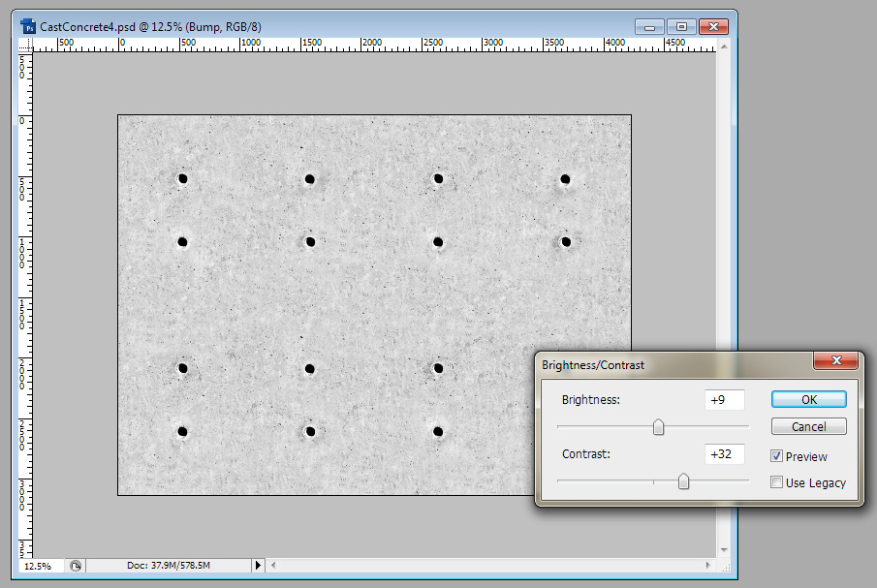Click the horizontal scrollbar left arrow
The width and height of the screenshot is (877, 588).
(274, 565)
